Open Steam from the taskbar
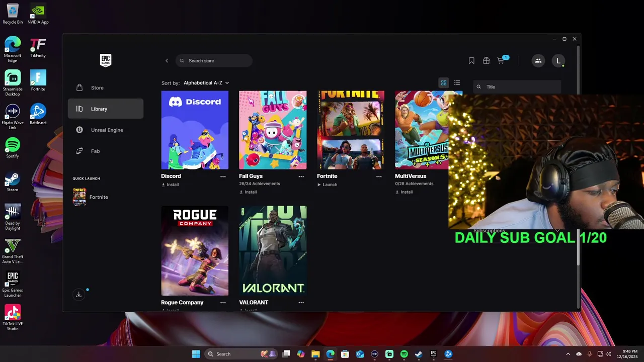The height and width of the screenshot is (362, 644). coord(419,354)
